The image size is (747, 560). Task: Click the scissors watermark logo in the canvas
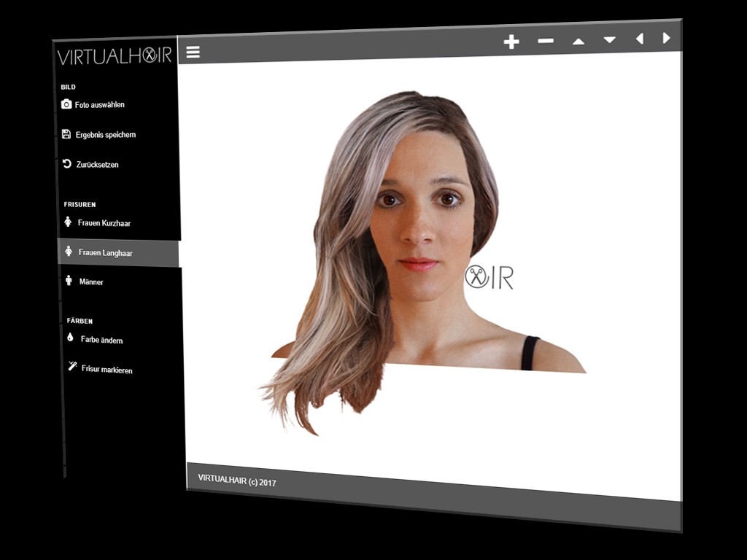(x=477, y=277)
